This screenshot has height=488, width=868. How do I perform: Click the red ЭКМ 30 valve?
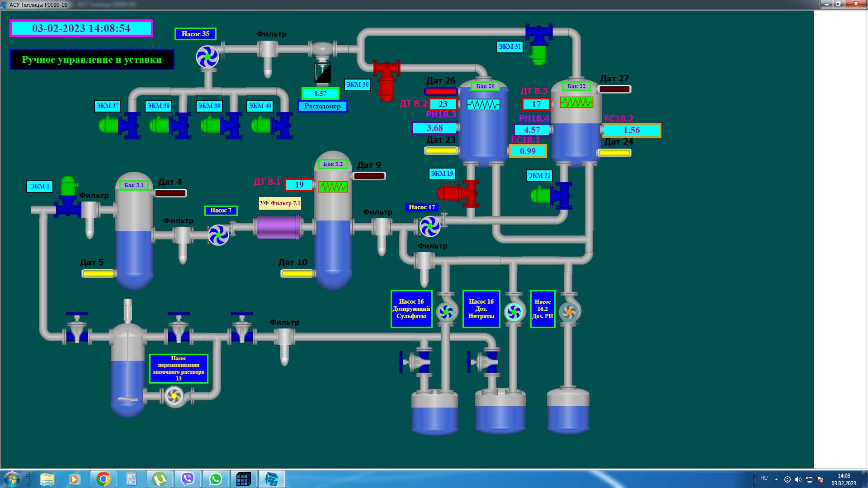click(387, 80)
